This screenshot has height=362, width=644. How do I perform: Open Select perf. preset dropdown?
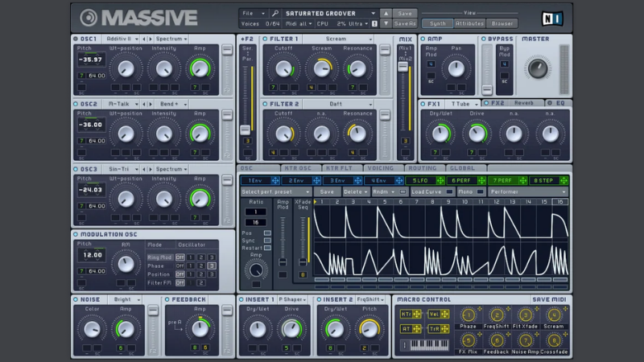pos(276,191)
